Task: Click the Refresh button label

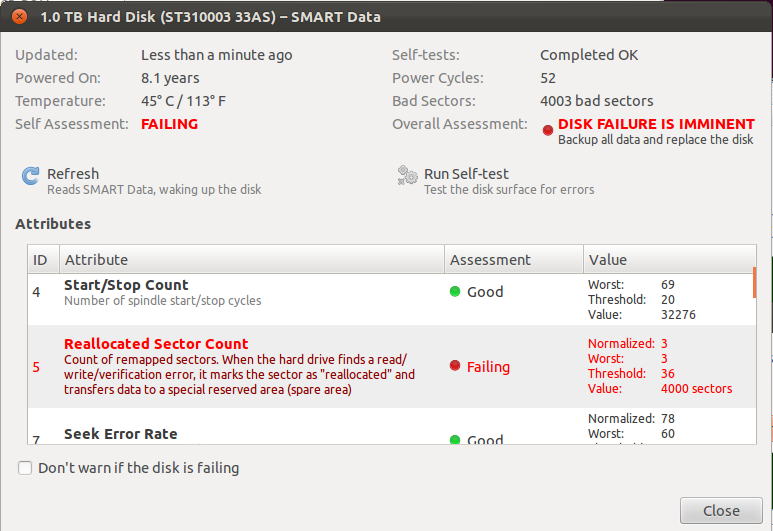Action: 73,174
